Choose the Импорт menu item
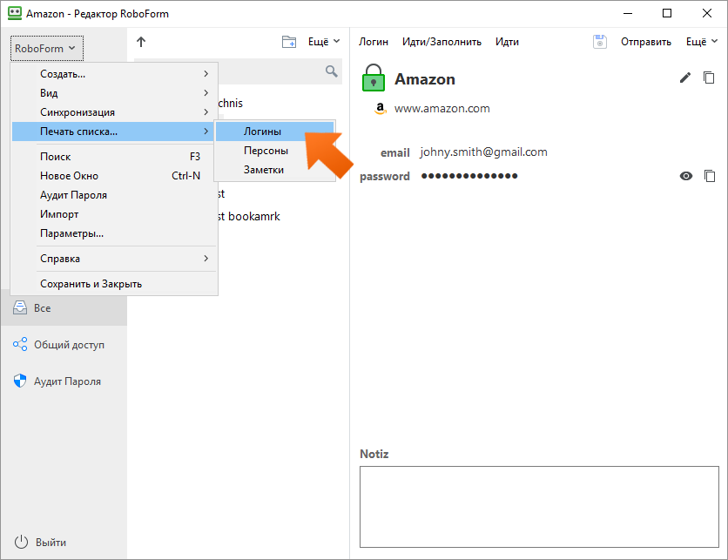 pyautogui.click(x=114, y=214)
